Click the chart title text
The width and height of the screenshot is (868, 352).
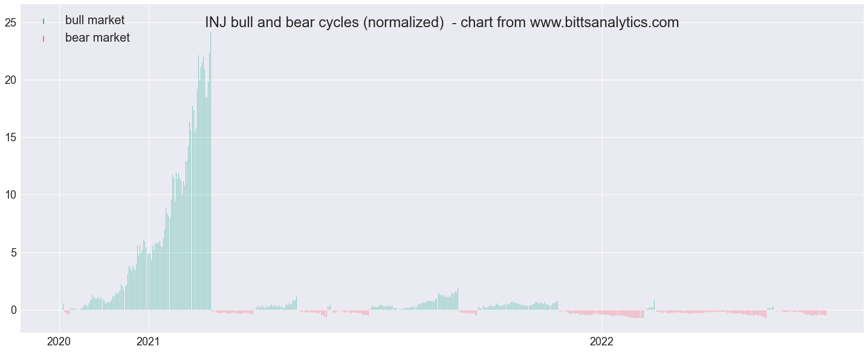coord(442,23)
